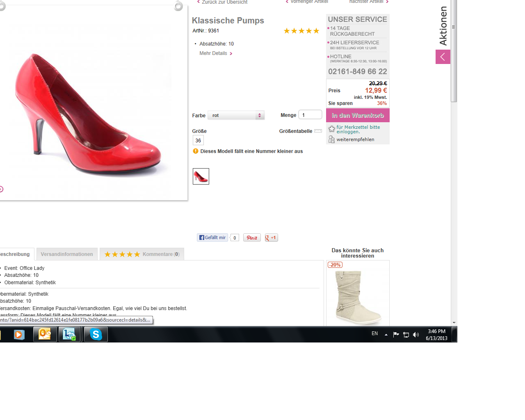Open Outlook from the taskbar

pos(45,334)
